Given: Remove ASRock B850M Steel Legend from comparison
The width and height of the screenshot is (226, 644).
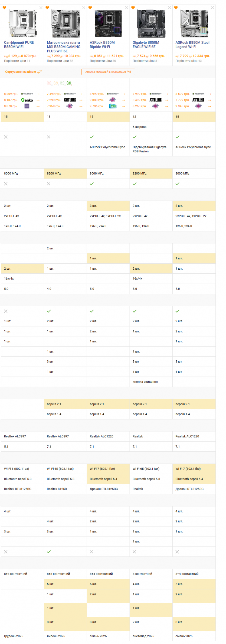Looking at the screenshot, I should [212, 8].
